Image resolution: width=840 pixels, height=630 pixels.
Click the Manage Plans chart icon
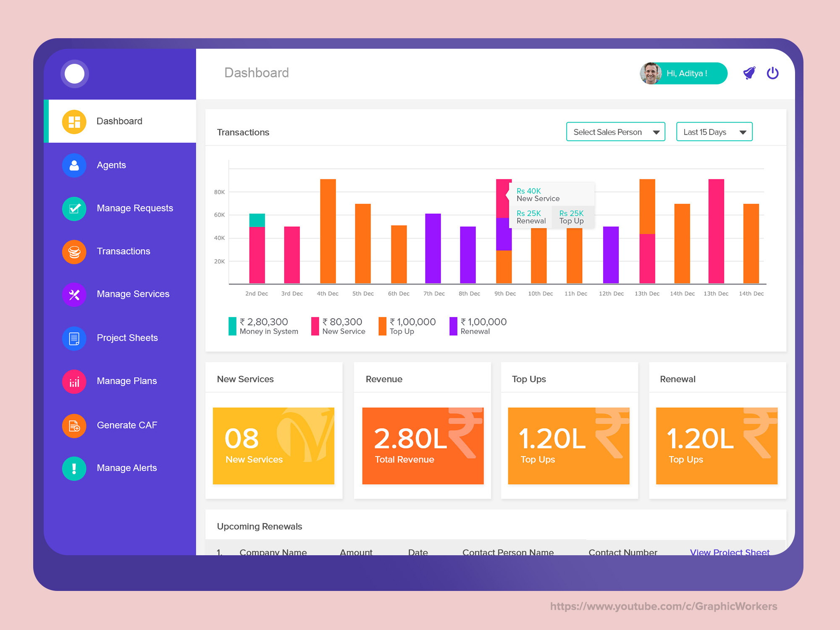[74, 381]
